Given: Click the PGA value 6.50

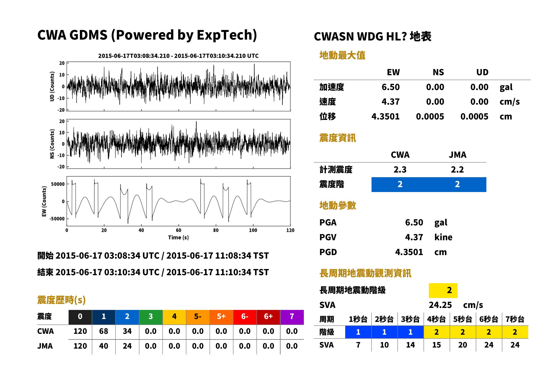Looking at the screenshot, I should click(x=414, y=222).
